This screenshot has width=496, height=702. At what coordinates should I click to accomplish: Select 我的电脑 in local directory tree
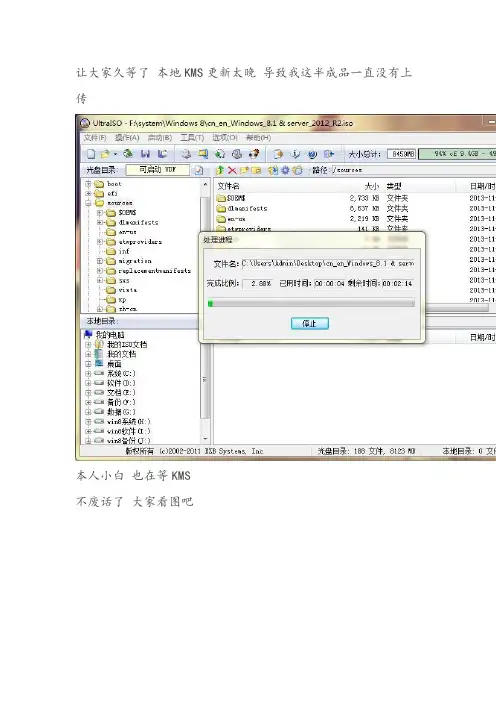[x=105, y=335]
